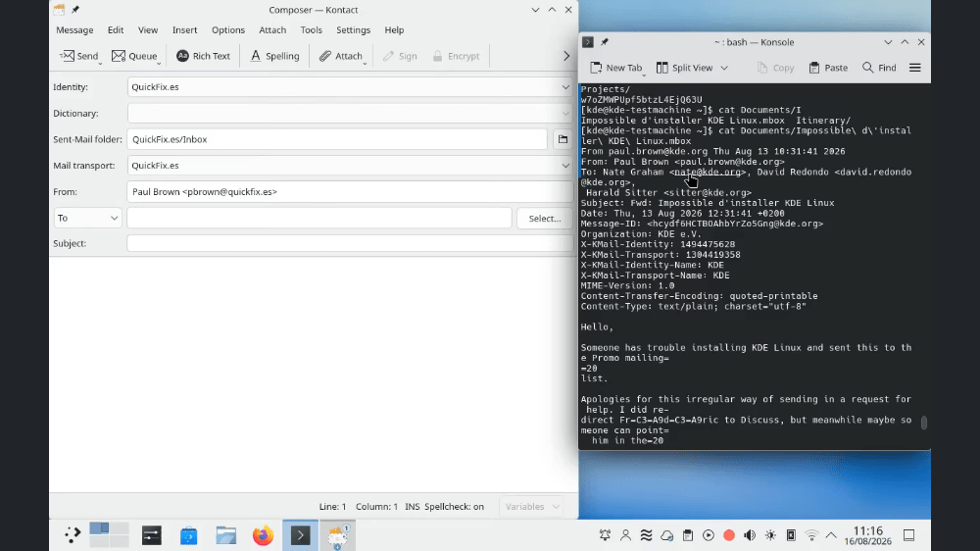Image resolution: width=980 pixels, height=551 pixels.
Task: Open the Konsole hamburger menu
Action: 915,68
